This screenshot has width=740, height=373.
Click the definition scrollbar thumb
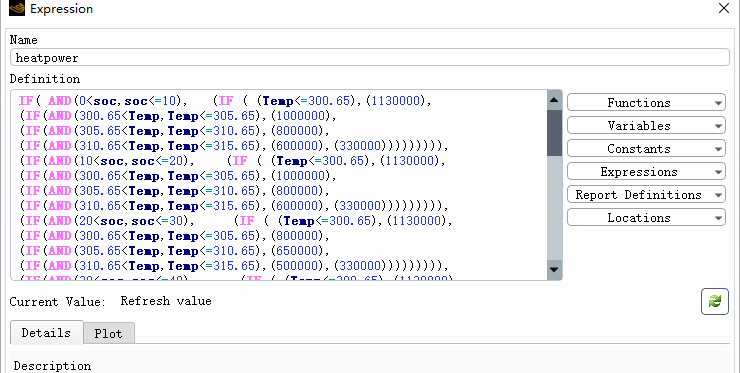tap(554, 133)
